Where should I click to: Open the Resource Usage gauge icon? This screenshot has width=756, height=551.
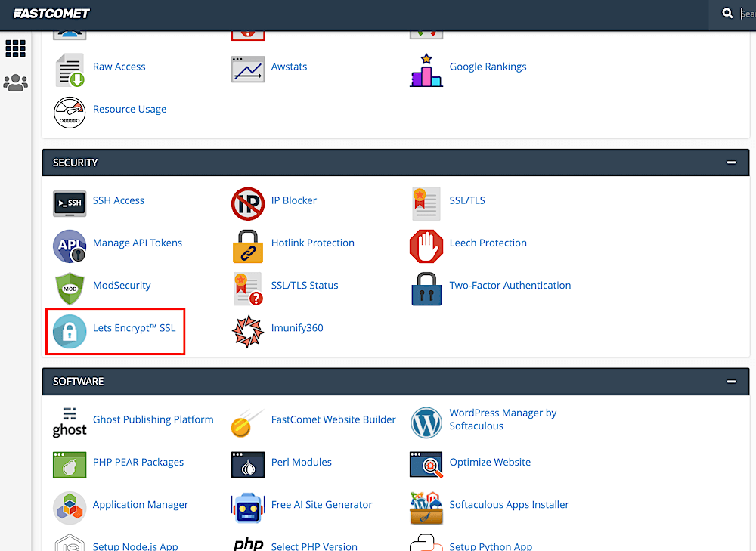pos(70,113)
